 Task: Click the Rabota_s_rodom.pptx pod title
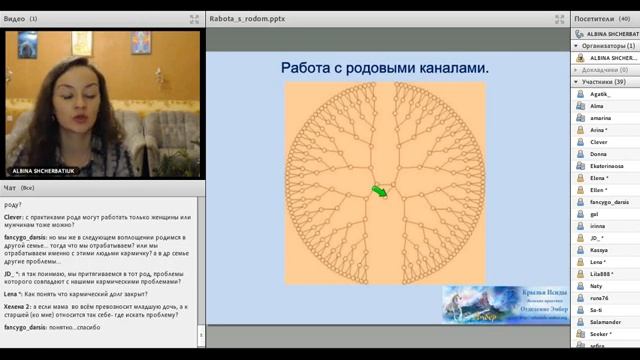pos(247,19)
